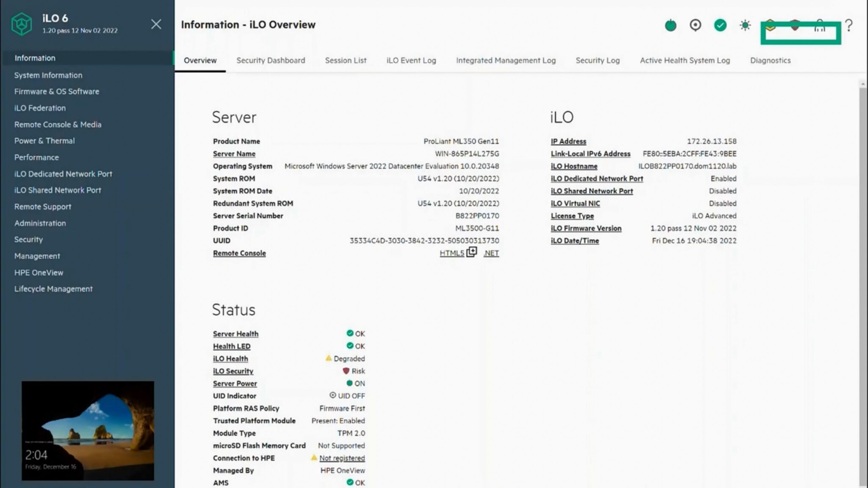Click the green server power icon
Screen dimensions: 868x488
pyautogui.click(x=670, y=25)
